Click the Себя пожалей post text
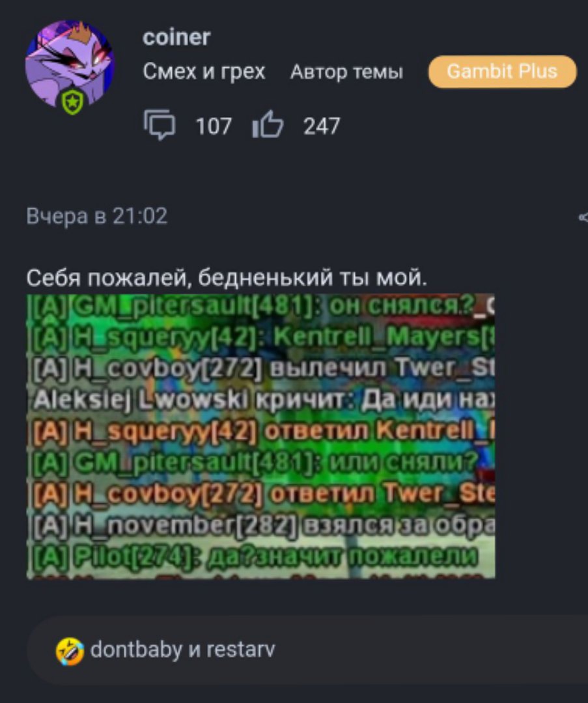This screenshot has height=703, width=588. tap(227, 278)
